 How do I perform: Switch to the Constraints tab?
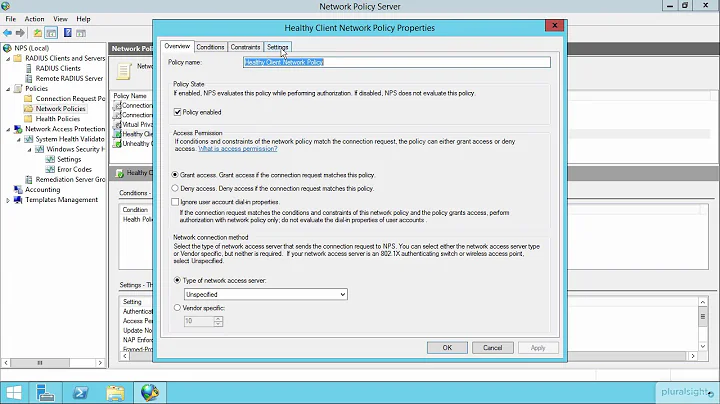pos(245,47)
